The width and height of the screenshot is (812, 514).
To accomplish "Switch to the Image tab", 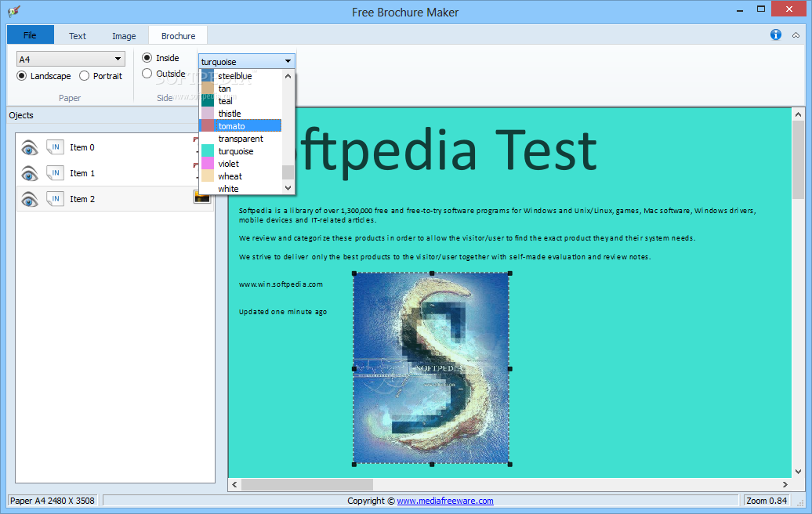I will tap(124, 36).
